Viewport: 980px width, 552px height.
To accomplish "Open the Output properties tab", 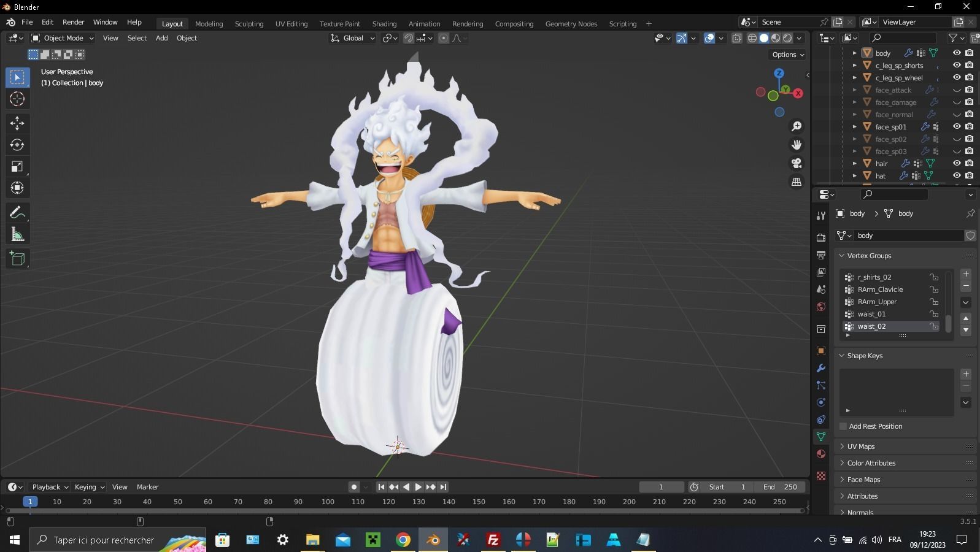I will click(x=821, y=255).
